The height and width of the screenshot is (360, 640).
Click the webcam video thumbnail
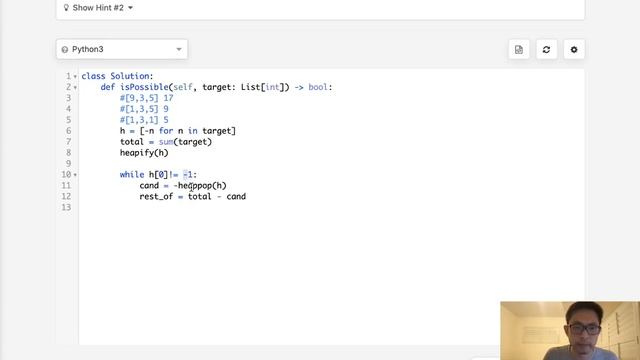pos(570,331)
